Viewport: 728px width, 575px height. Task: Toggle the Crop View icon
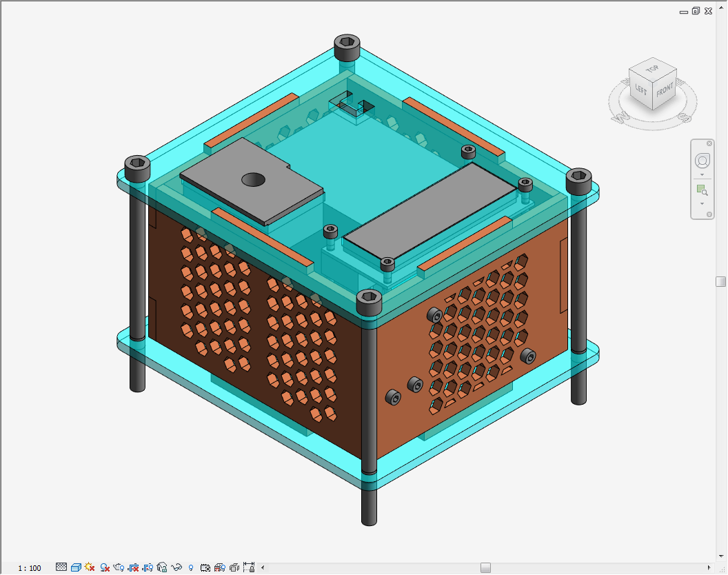point(133,567)
